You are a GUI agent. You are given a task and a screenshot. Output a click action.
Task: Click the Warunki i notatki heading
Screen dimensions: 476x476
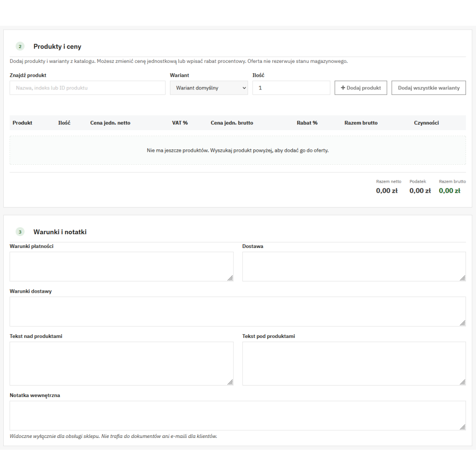pos(60,232)
